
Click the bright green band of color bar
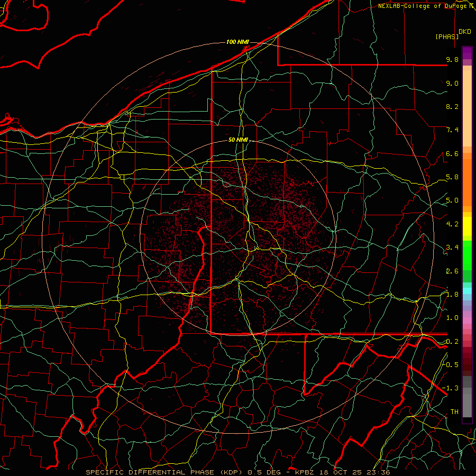(467, 255)
